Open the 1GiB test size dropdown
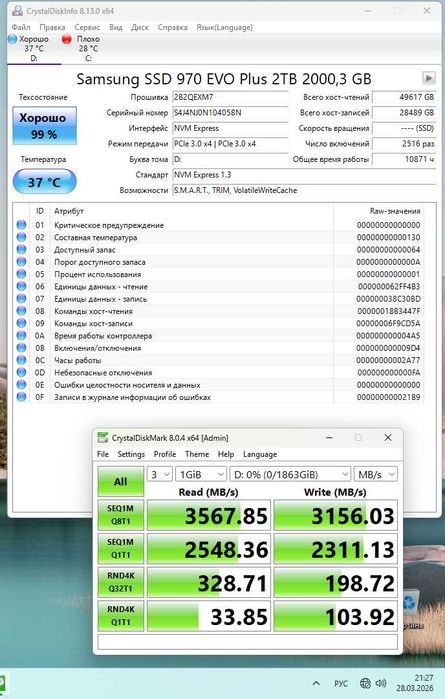Viewport: 445px width, 699px height. pyautogui.click(x=201, y=474)
